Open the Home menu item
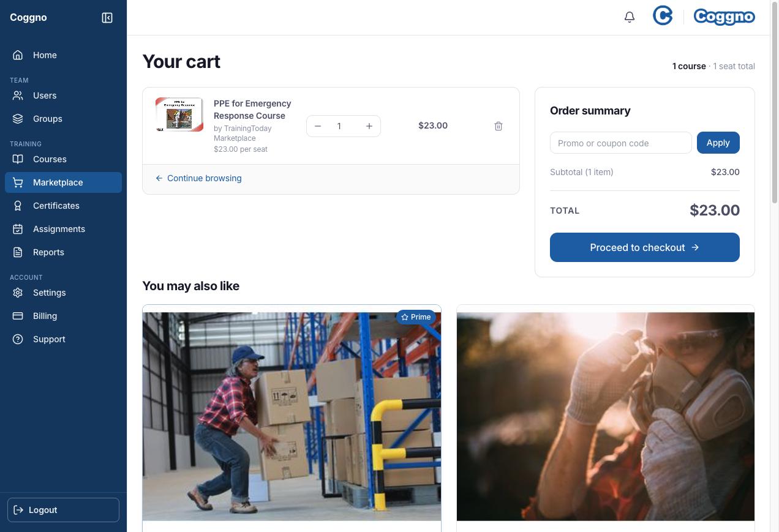779x532 pixels. (63, 55)
